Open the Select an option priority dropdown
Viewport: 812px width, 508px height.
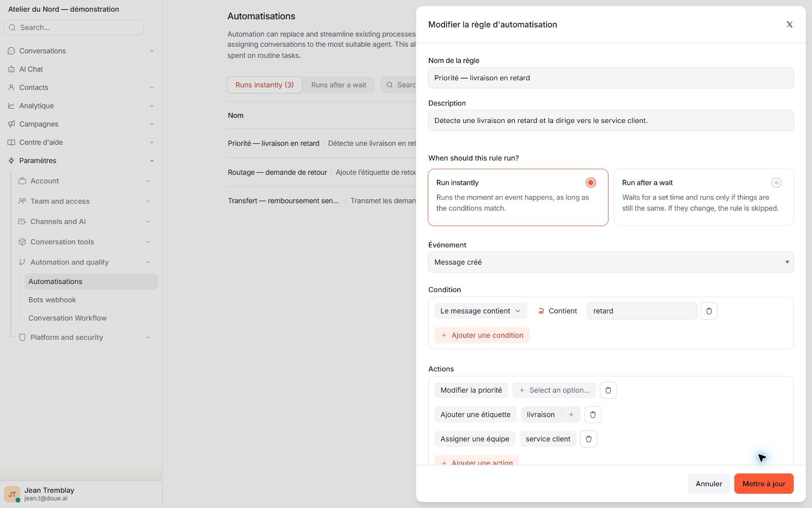554,390
